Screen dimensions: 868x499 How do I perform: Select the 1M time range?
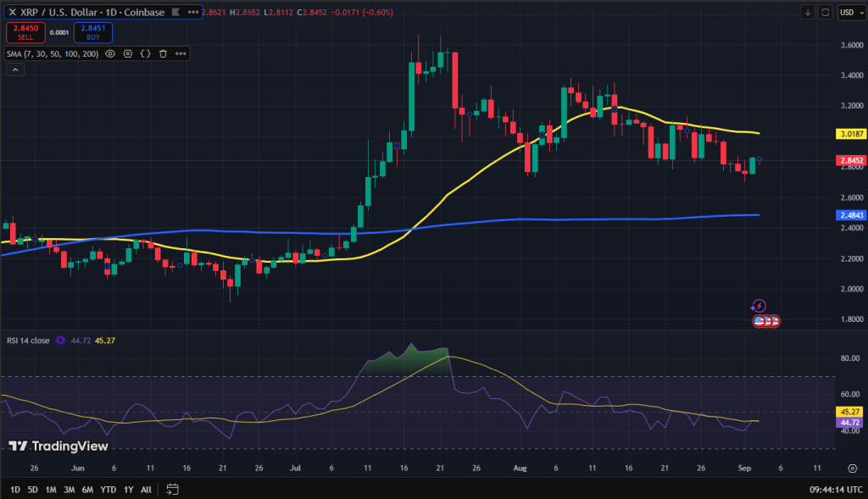click(x=51, y=490)
